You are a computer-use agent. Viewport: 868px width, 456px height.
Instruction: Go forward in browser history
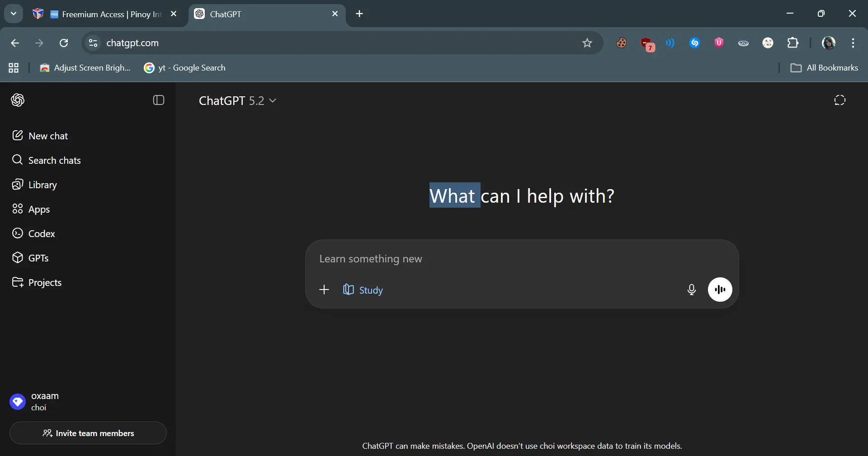pyautogui.click(x=39, y=43)
